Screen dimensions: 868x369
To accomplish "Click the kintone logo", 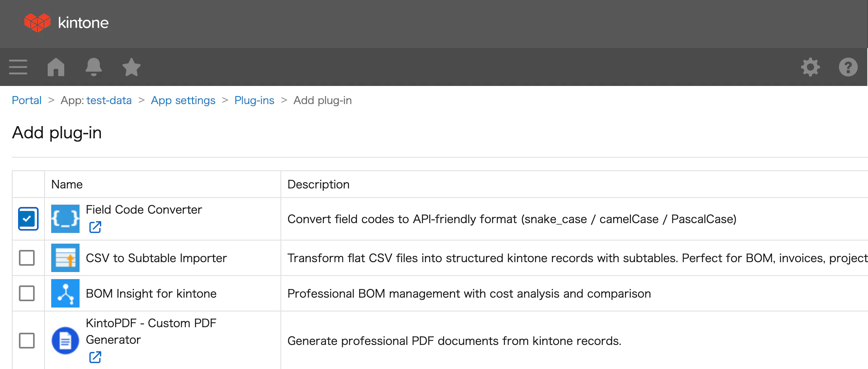I will tap(66, 22).
